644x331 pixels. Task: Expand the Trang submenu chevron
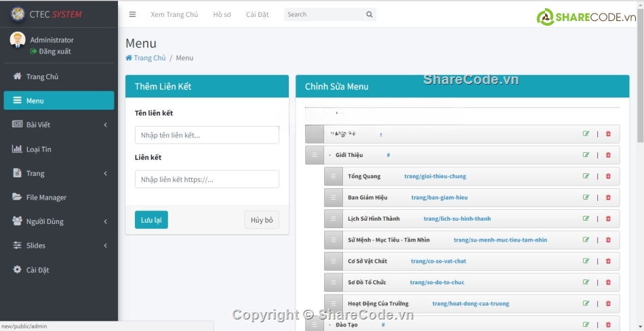(106, 173)
